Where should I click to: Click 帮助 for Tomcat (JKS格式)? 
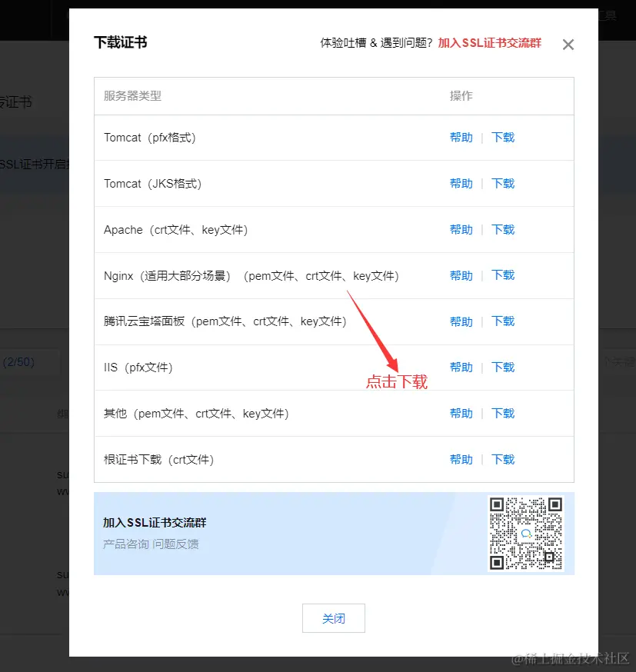tap(461, 184)
